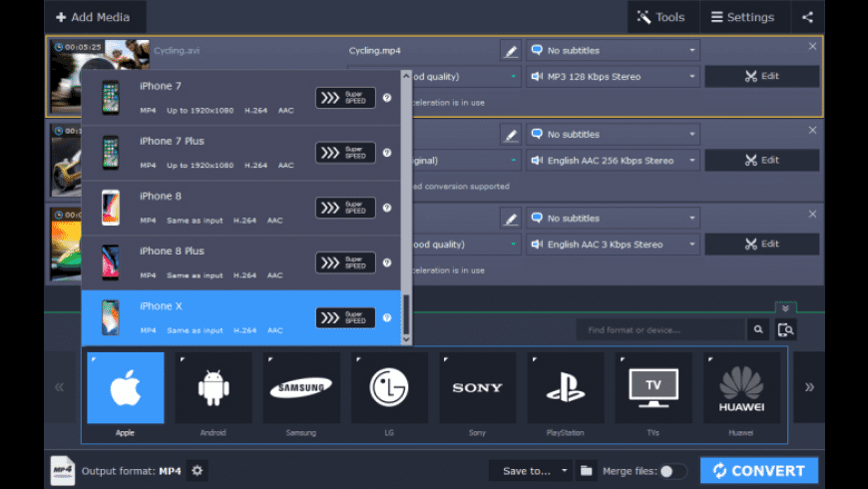This screenshot has width=868, height=489.
Task: Collapse the format panel with chevron
Action: 785,308
